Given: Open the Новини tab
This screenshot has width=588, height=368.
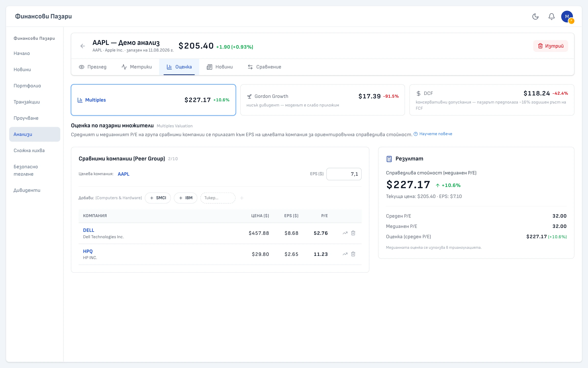Looking at the screenshot, I should [220, 67].
